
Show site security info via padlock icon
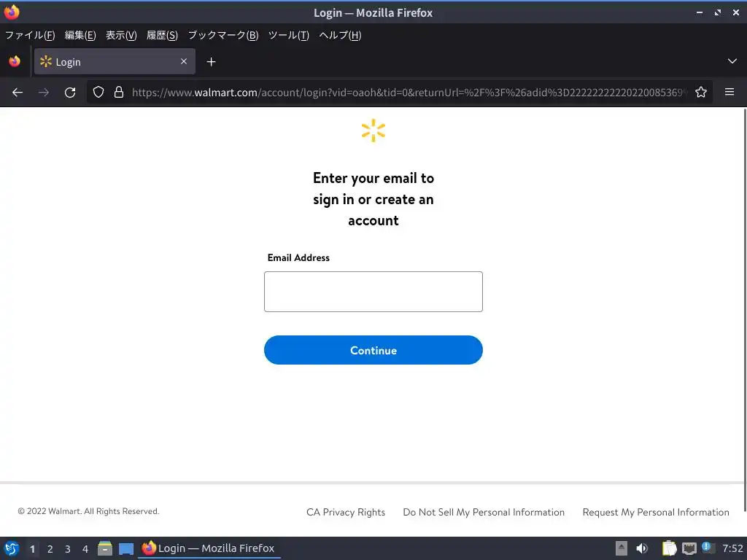click(119, 93)
